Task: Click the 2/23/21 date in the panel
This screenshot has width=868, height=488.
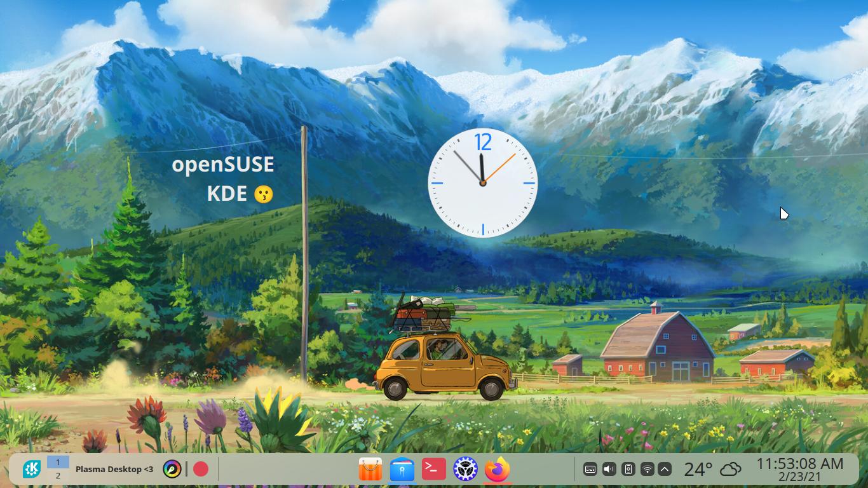Action: click(x=799, y=477)
